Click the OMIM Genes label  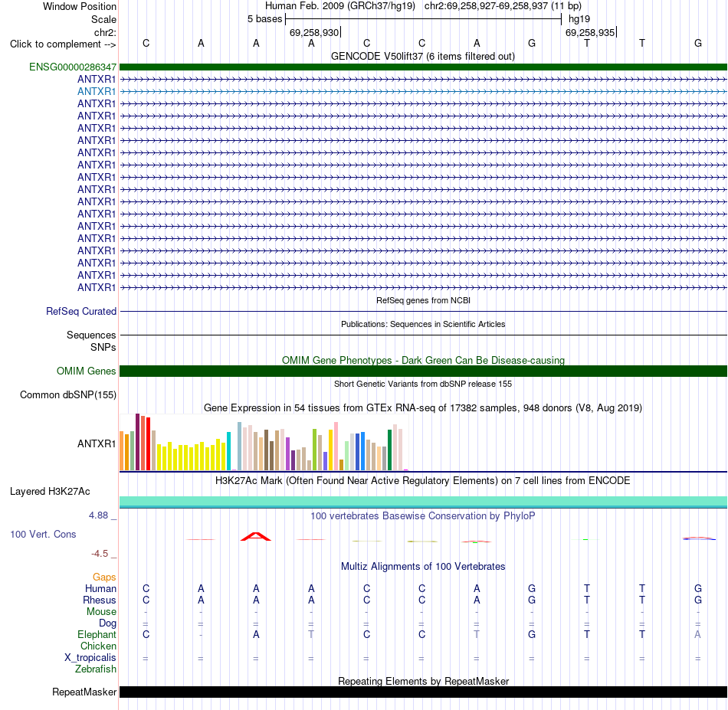(x=87, y=371)
